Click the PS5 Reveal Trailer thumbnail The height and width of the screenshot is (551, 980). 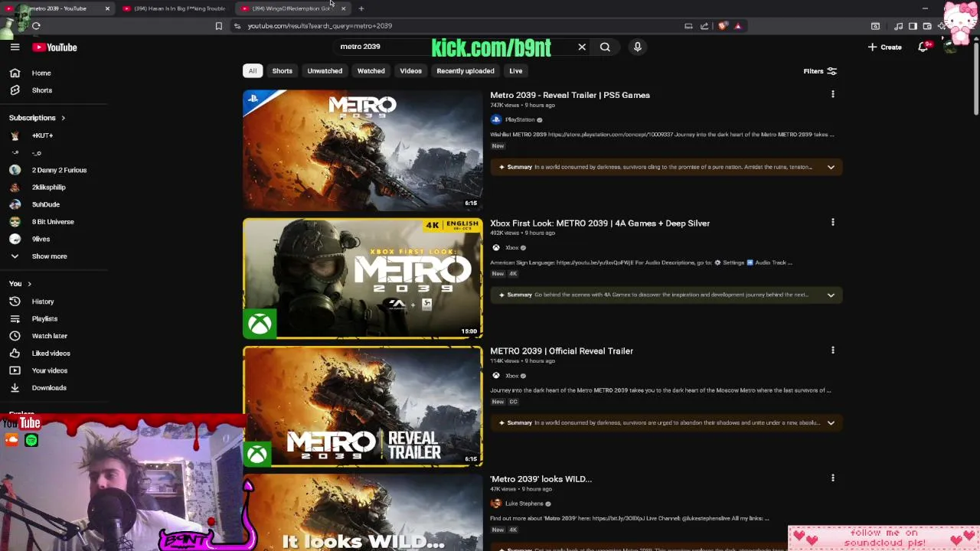[363, 150]
